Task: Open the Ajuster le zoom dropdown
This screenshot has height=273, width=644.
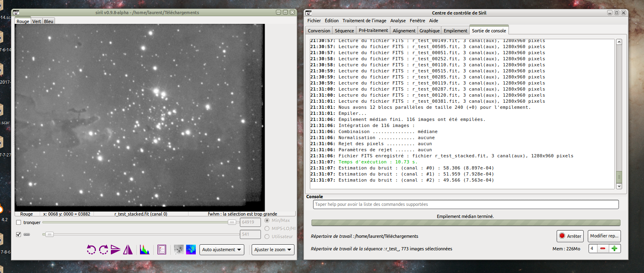Action: point(273,250)
